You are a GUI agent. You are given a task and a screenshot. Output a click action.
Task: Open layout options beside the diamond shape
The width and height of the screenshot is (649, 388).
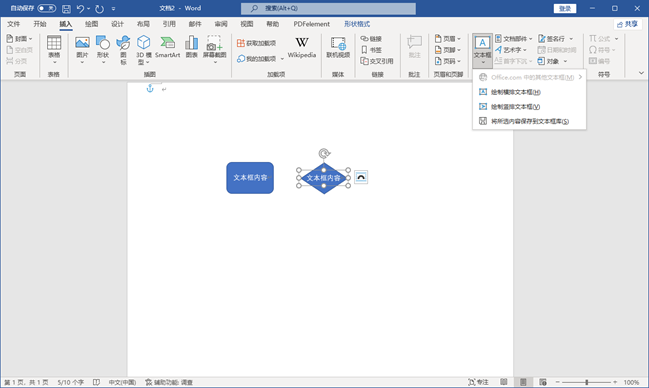pos(361,177)
